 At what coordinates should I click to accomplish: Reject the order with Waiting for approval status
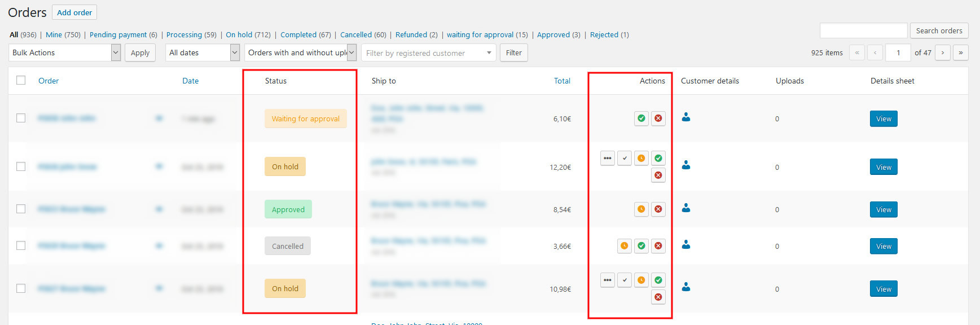658,118
